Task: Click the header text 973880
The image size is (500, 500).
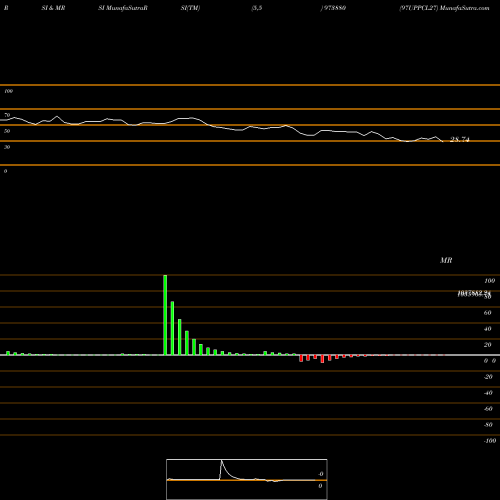Action: (x=335, y=8)
